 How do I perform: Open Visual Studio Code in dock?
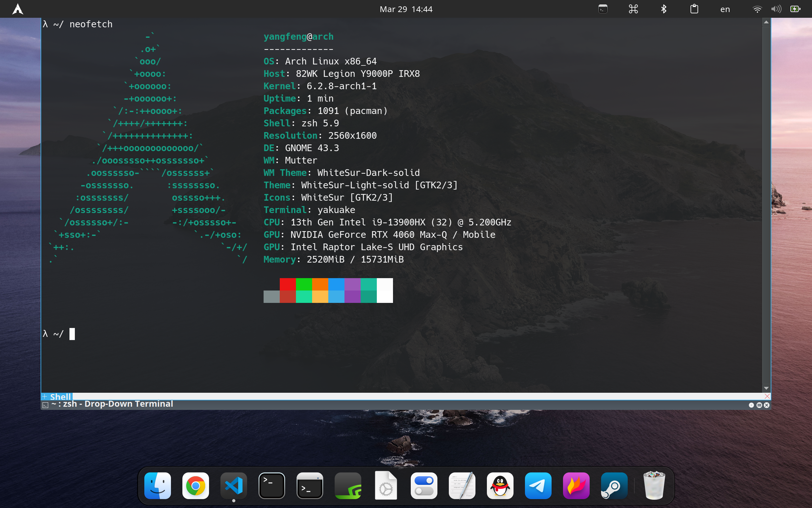click(x=233, y=485)
